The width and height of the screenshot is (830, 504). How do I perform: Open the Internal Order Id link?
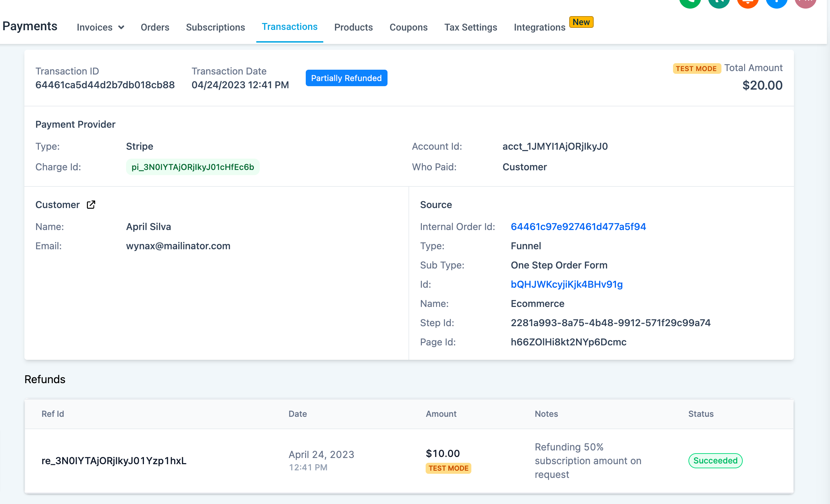tap(578, 227)
